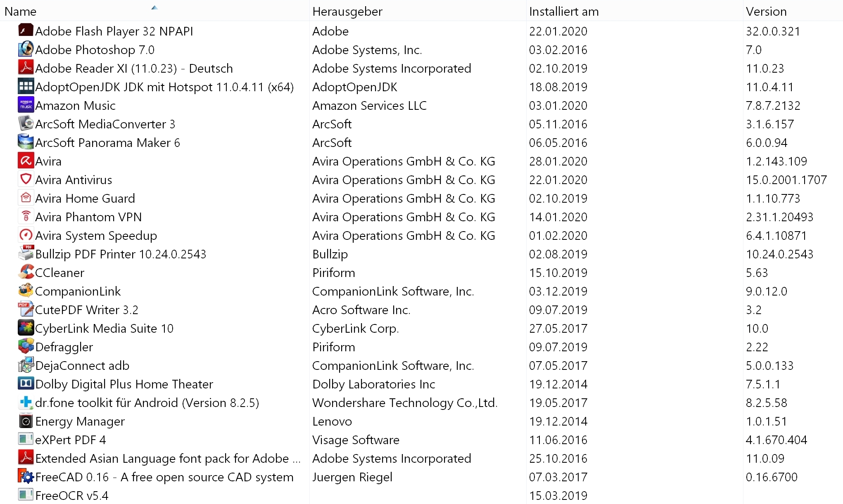Toggle the sort arrow above Name

[x=154, y=7]
